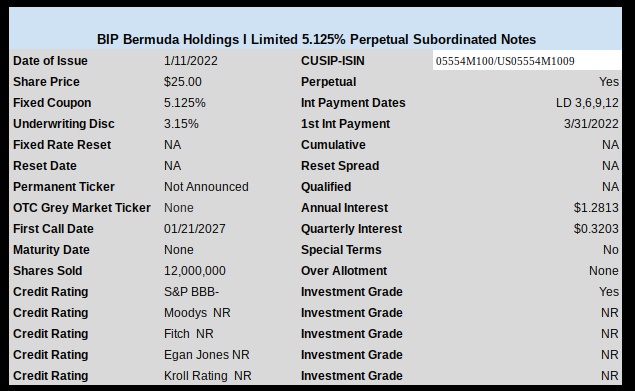Click the Kroll Rating NR cell

pos(207,376)
